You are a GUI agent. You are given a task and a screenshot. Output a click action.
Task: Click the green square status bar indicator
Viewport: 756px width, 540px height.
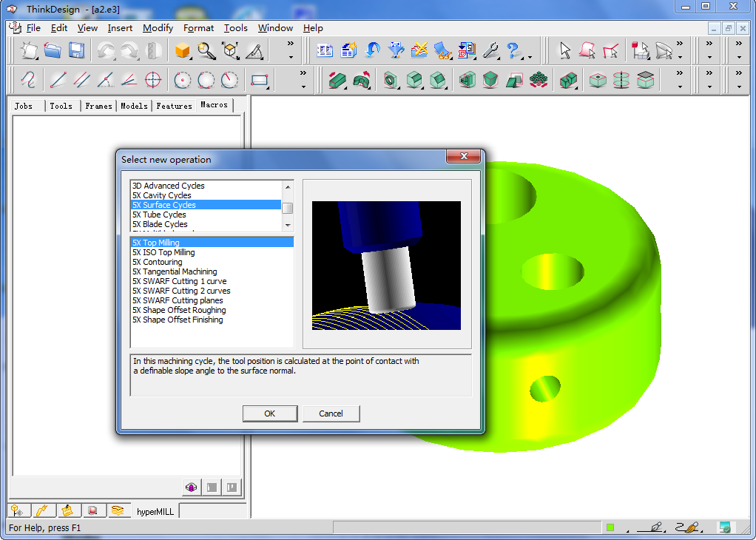(x=610, y=527)
